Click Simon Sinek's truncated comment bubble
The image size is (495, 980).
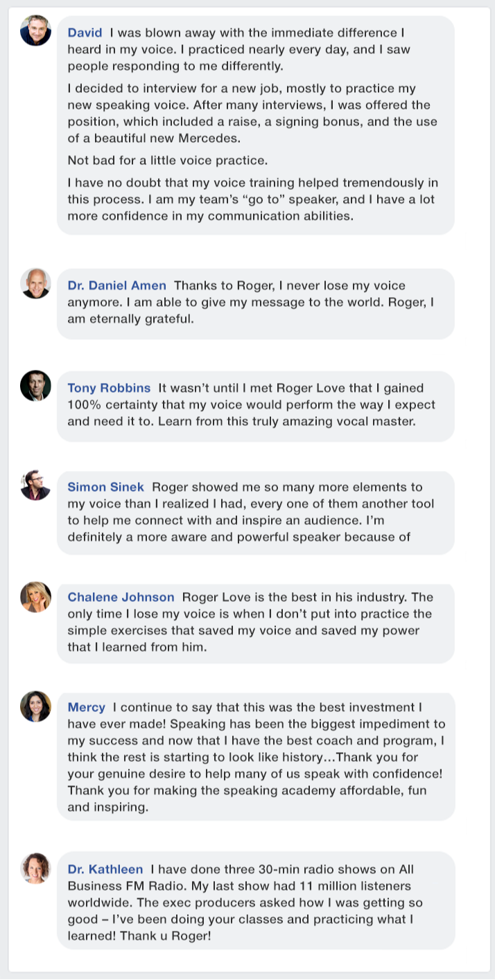click(x=256, y=513)
